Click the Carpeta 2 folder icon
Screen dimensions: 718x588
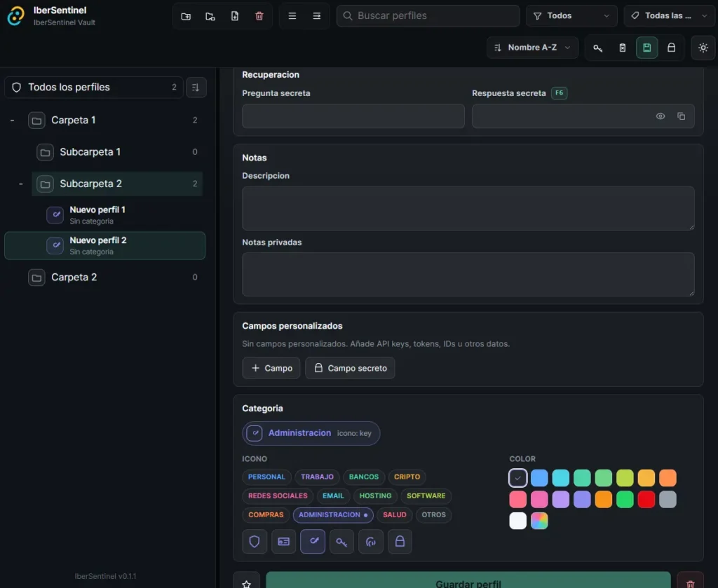36,278
